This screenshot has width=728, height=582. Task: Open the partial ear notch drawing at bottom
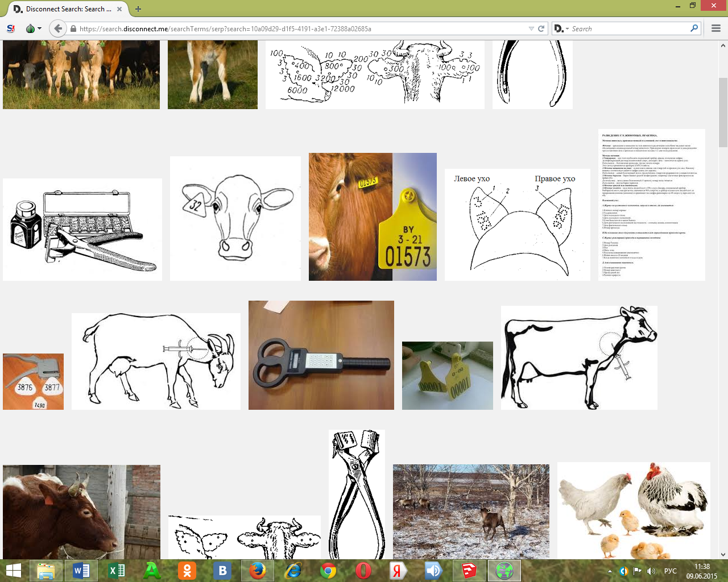[x=245, y=537]
